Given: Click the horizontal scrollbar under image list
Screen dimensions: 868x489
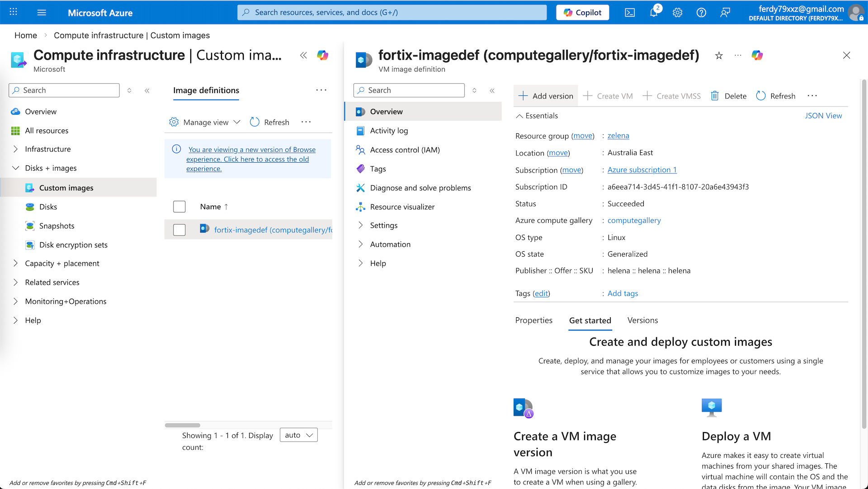Looking at the screenshot, I should (x=183, y=425).
